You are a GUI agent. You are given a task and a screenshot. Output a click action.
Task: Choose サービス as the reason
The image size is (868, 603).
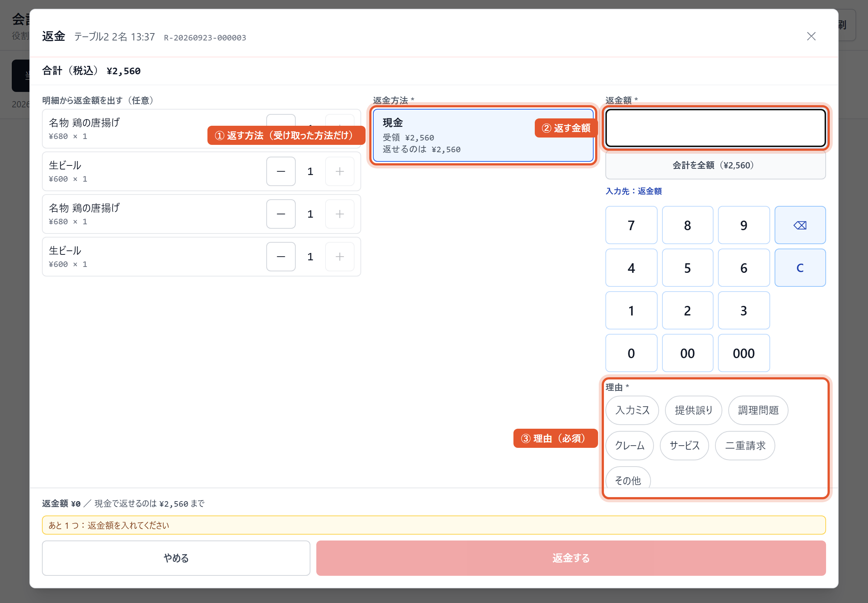point(684,446)
